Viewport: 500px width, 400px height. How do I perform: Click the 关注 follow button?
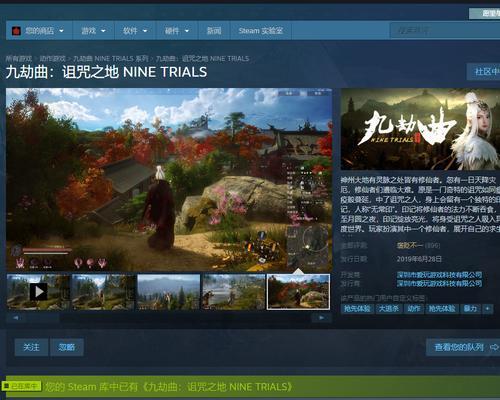tap(31, 347)
